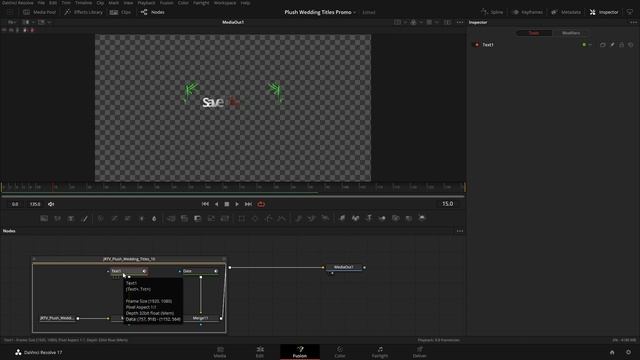Toggle Text1 enable dot in Inspector
Screen dimensions: 640x360
pyautogui.click(x=477, y=44)
